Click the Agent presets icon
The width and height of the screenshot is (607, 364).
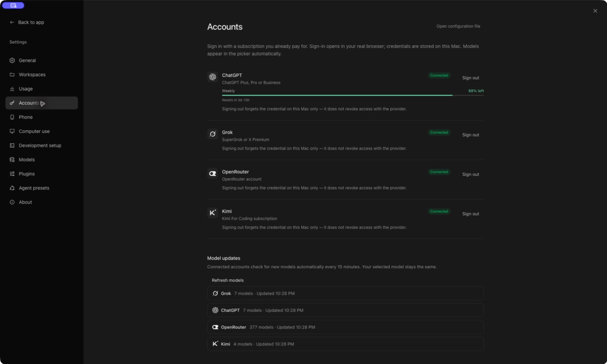tap(12, 188)
